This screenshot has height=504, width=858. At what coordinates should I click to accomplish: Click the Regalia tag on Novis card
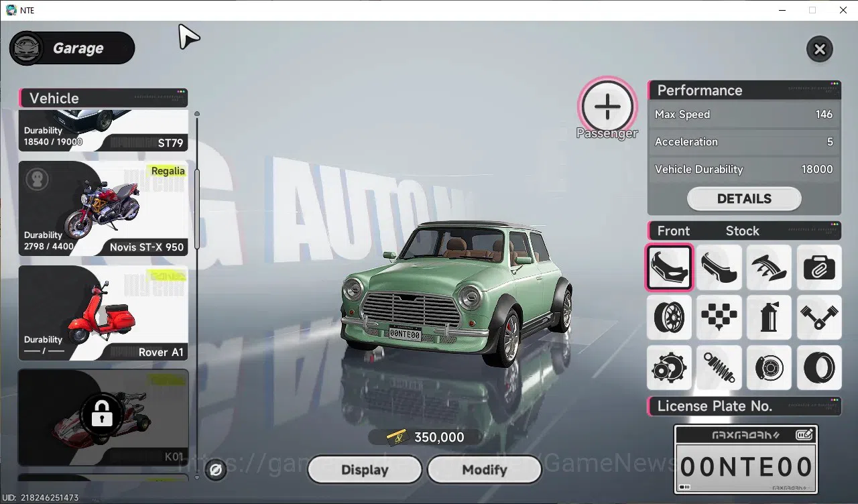168,171
